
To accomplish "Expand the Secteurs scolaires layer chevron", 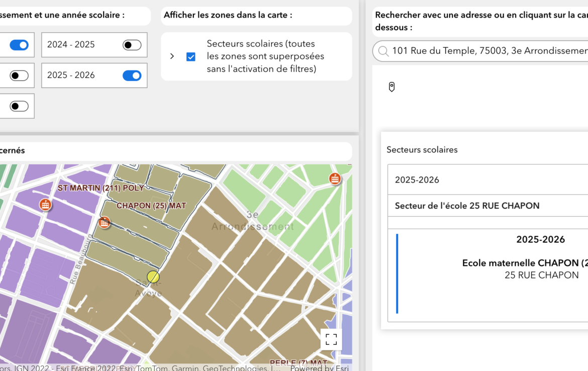I will coord(172,56).
